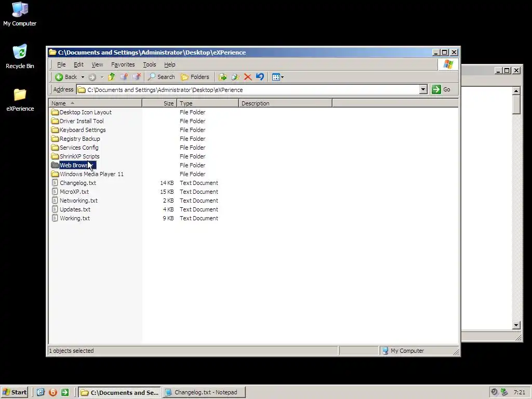Viewport: 532px width, 399px height.
Task: Click the network tray icon
Action: (504, 392)
